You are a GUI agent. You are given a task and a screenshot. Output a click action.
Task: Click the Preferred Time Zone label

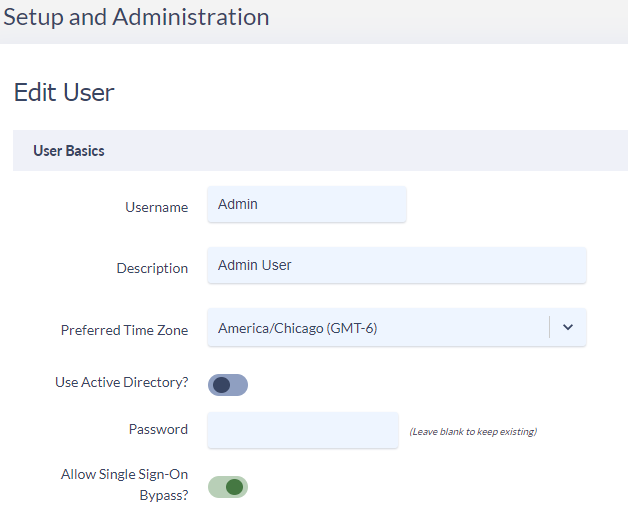[125, 330]
